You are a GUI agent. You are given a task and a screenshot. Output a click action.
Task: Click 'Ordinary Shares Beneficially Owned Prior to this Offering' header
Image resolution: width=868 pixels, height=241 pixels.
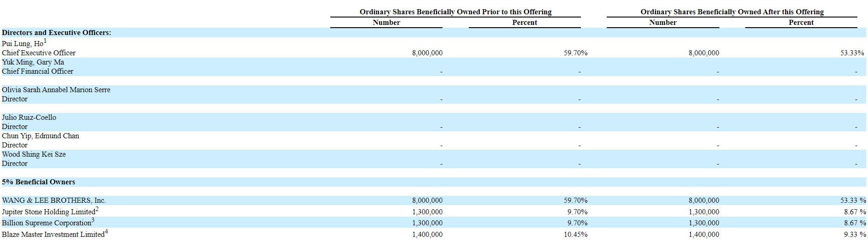point(455,12)
